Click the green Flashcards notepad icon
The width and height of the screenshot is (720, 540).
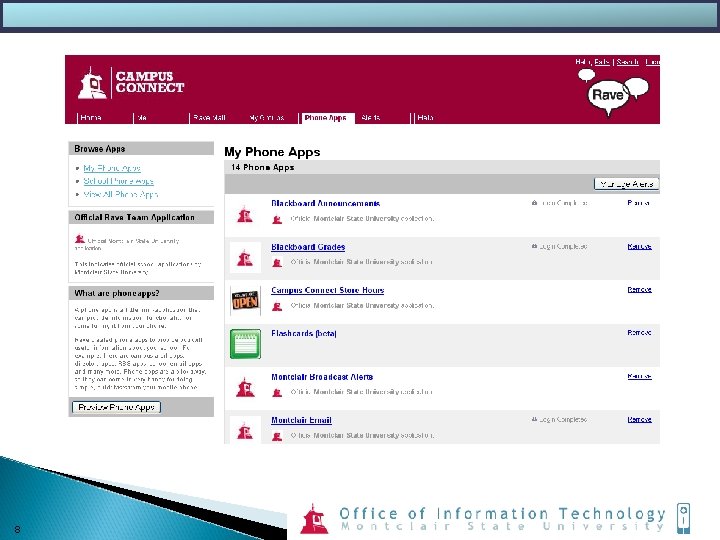245,344
